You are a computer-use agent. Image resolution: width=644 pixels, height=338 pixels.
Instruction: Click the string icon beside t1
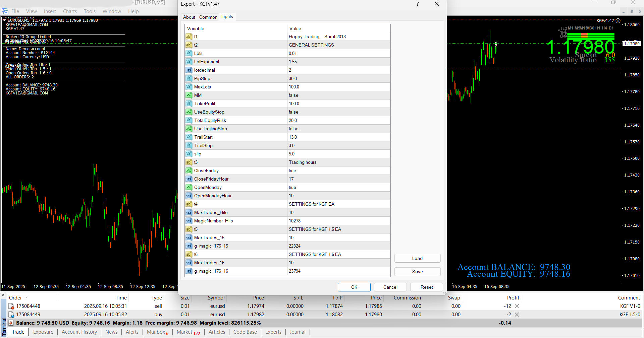click(x=189, y=37)
